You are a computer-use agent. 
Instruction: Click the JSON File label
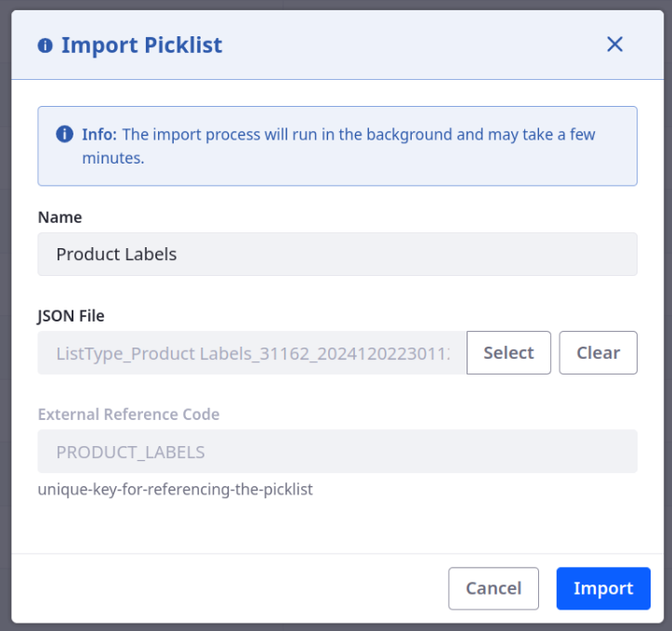pos(71,316)
